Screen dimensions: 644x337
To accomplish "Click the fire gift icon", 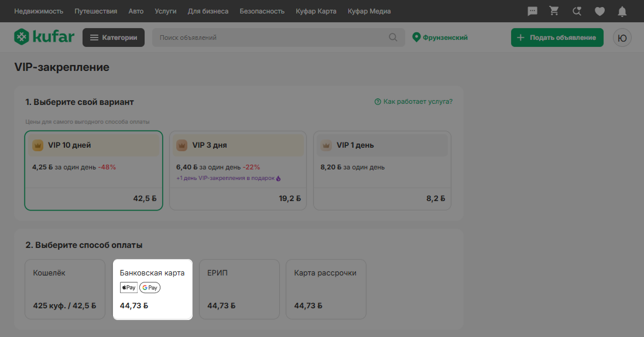I will [x=279, y=178].
